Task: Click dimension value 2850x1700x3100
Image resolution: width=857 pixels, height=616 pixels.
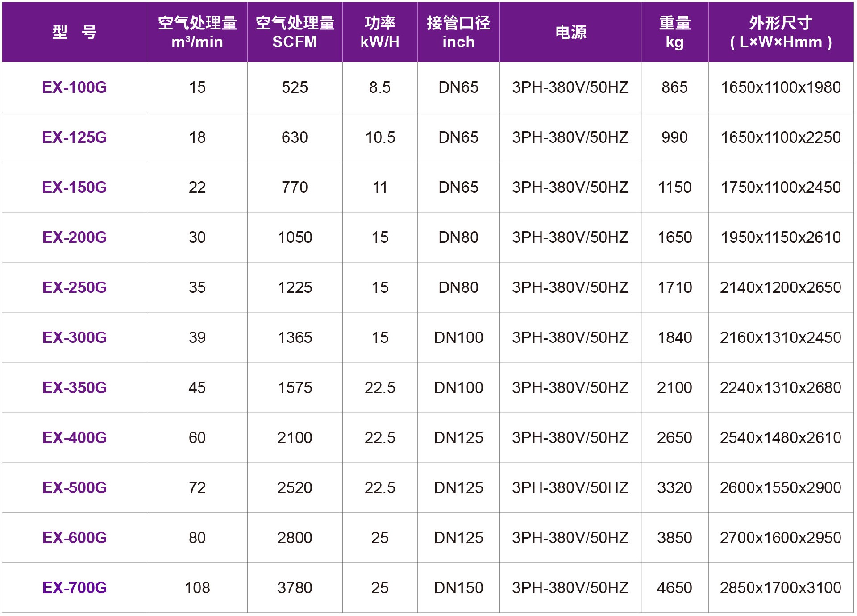Action: [x=781, y=587]
